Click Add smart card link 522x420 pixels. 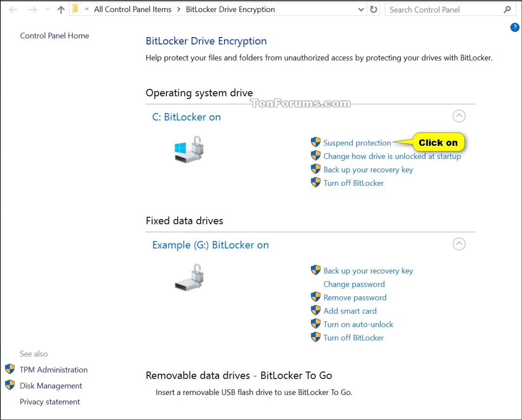(x=350, y=311)
